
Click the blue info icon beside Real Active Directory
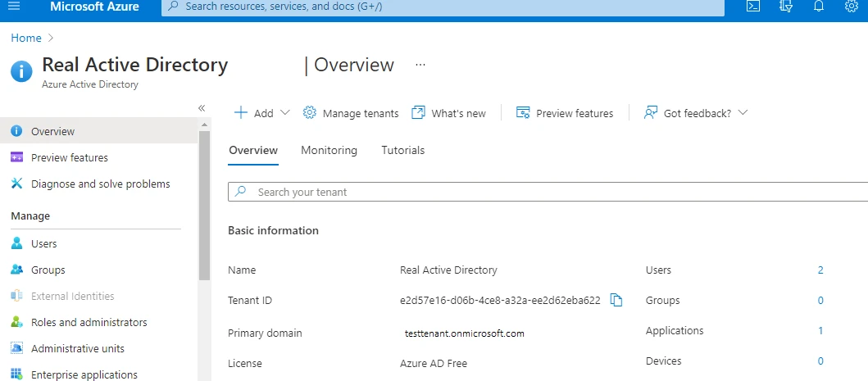(x=21, y=71)
